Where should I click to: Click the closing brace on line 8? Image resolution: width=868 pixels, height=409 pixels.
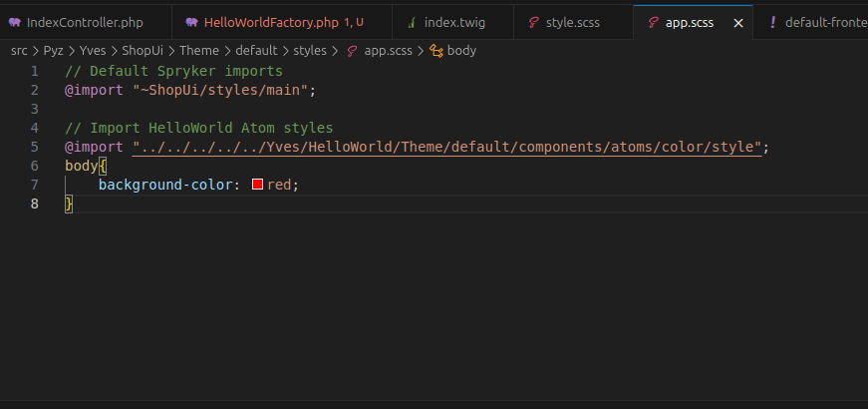point(69,204)
